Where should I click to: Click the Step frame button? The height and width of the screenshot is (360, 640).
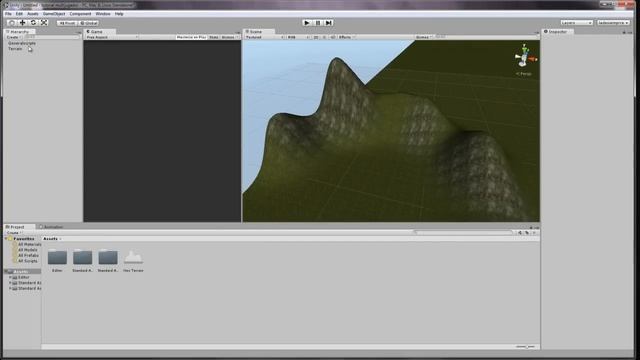pyautogui.click(x=329, y=23)
